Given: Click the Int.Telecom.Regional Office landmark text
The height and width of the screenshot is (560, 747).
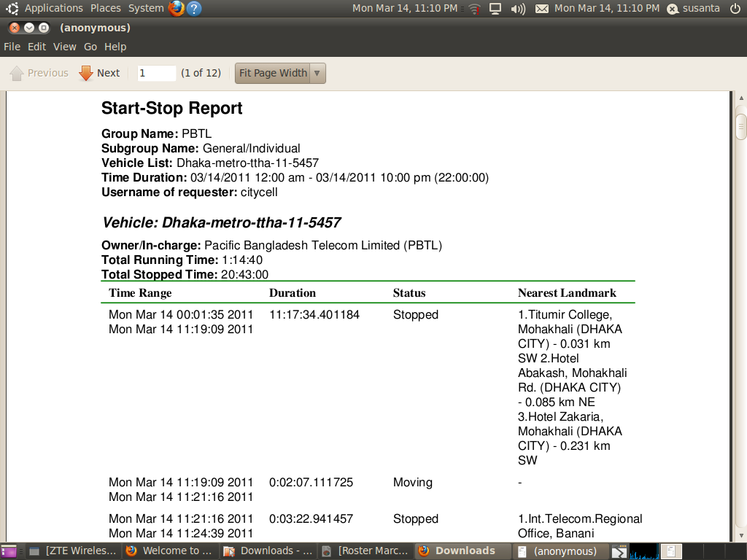Looking at the screenshot, I should (580, 526).
